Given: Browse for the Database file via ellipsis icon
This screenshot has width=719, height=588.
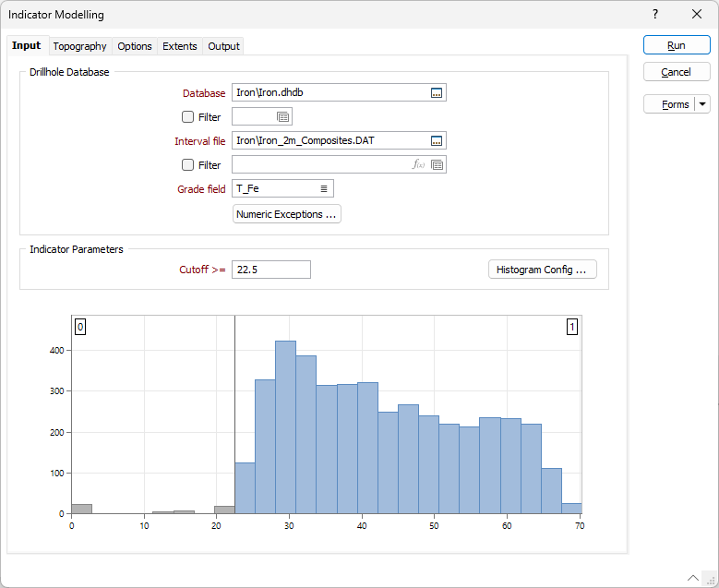Looking at the screenshot, I should pos(436,92).
